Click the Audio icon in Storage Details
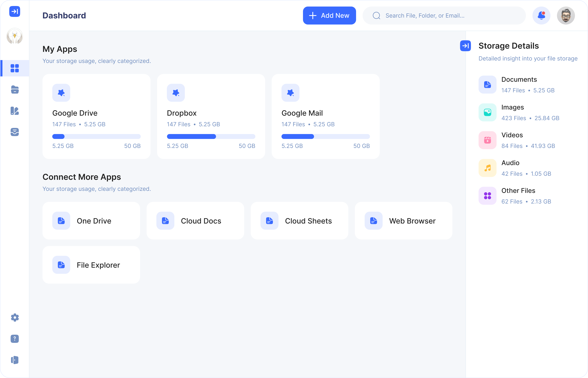 [487, 168]
